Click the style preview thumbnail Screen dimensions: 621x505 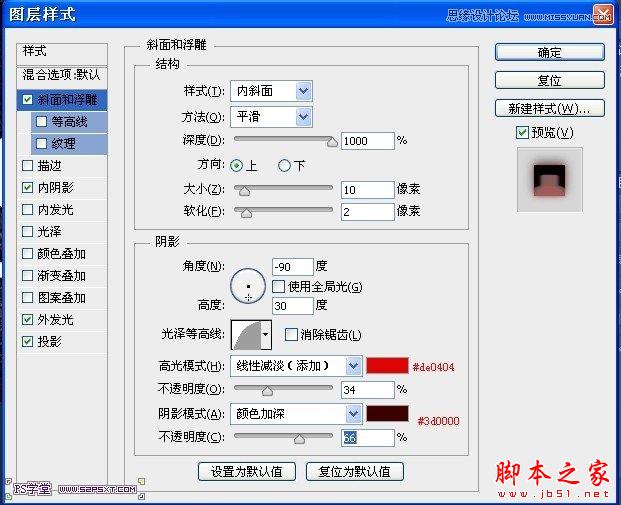pos(550,180)
